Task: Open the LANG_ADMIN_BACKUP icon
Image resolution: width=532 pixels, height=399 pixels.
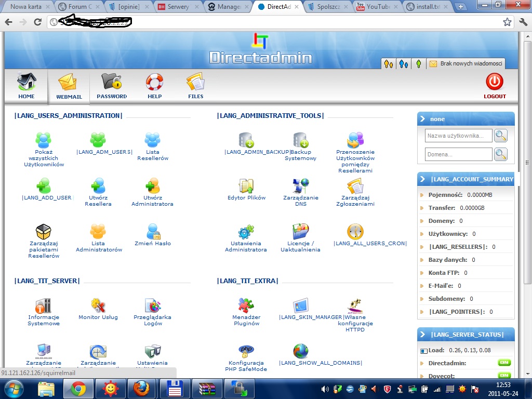Action: 246,140
